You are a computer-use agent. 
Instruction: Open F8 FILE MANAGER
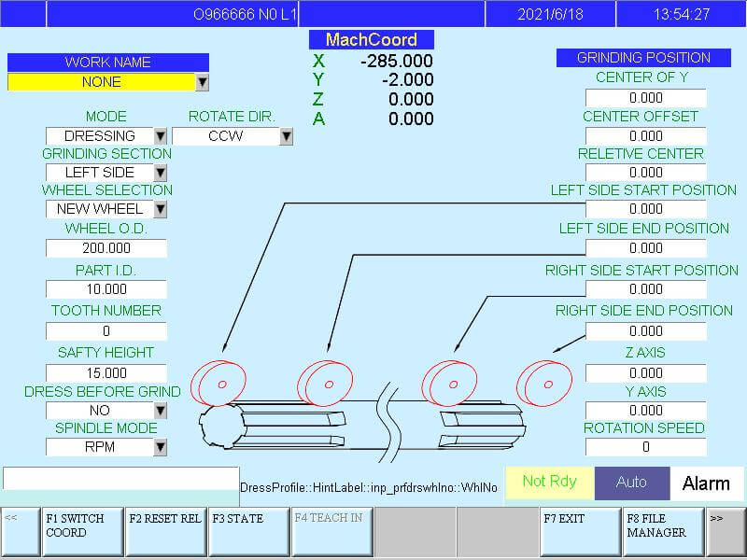(664, 531)
